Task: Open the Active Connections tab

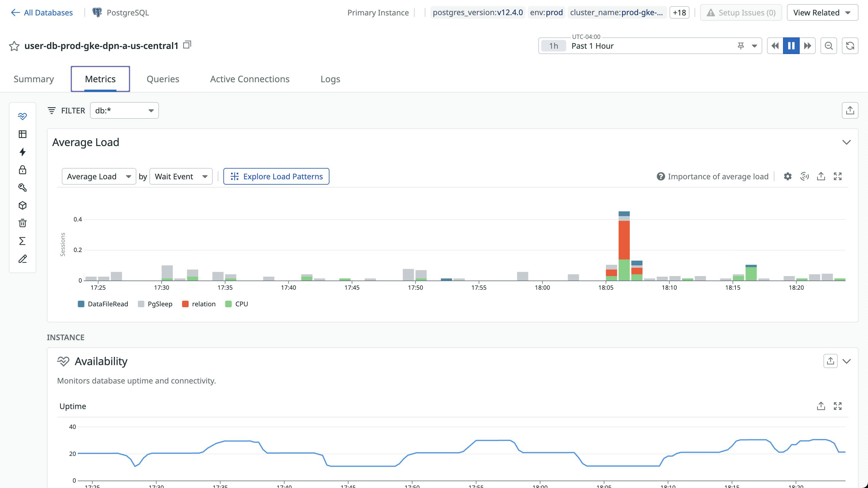Action: [250, 79]
